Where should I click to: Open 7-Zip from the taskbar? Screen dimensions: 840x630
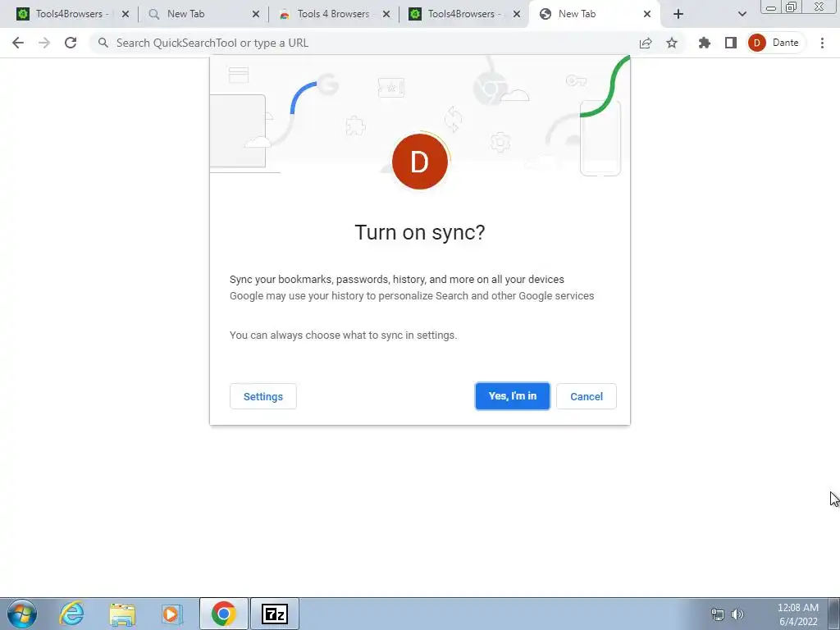(x=274, y=614)
